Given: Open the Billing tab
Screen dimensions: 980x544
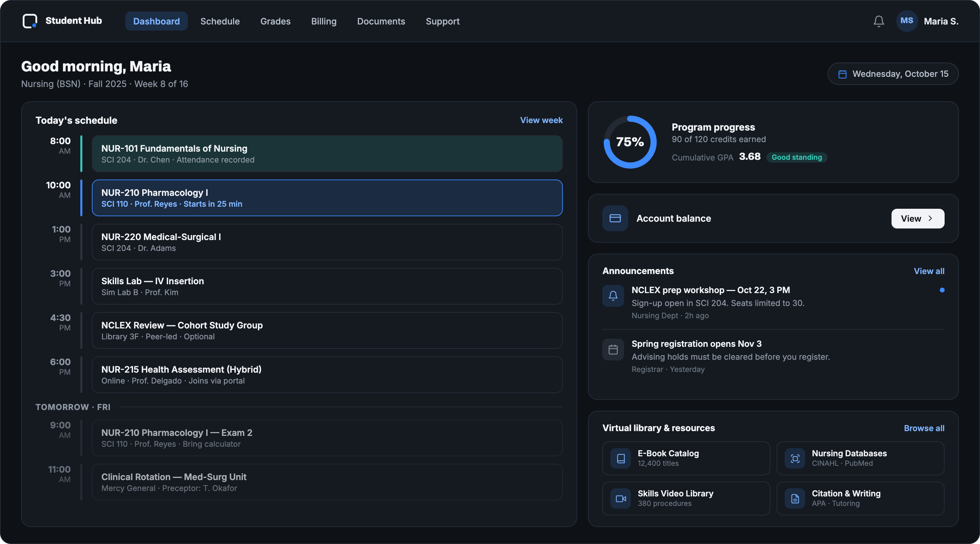Looking at the screenshot, I should (x=323, y=21).
